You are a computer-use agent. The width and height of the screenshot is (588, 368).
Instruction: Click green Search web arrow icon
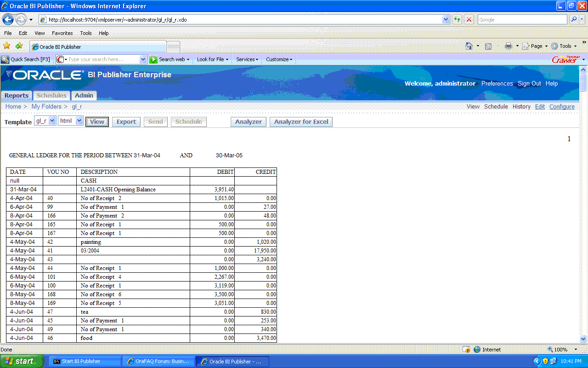153,59
